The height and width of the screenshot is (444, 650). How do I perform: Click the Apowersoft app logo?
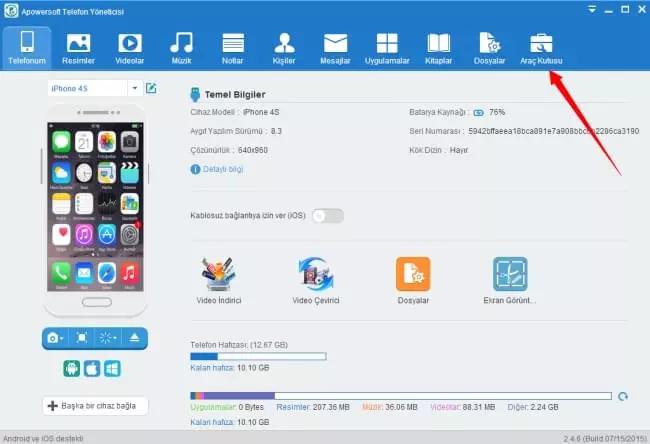click(x=11, y=11)
